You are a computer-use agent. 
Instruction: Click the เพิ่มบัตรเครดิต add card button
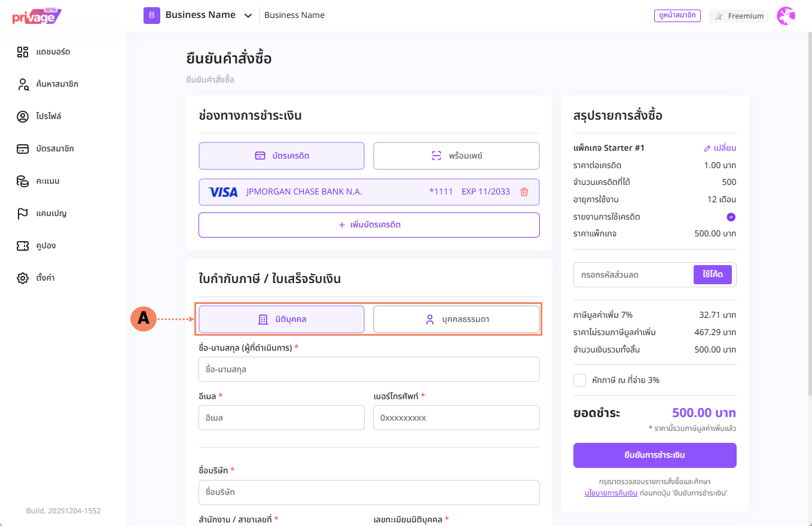point(369,225)
